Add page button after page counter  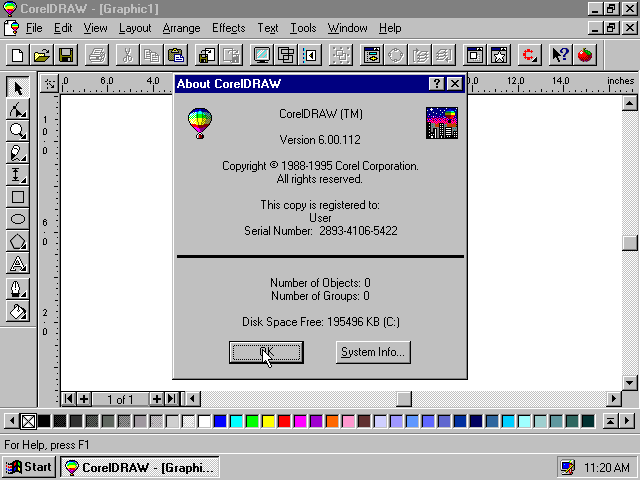tap(156, 399)
